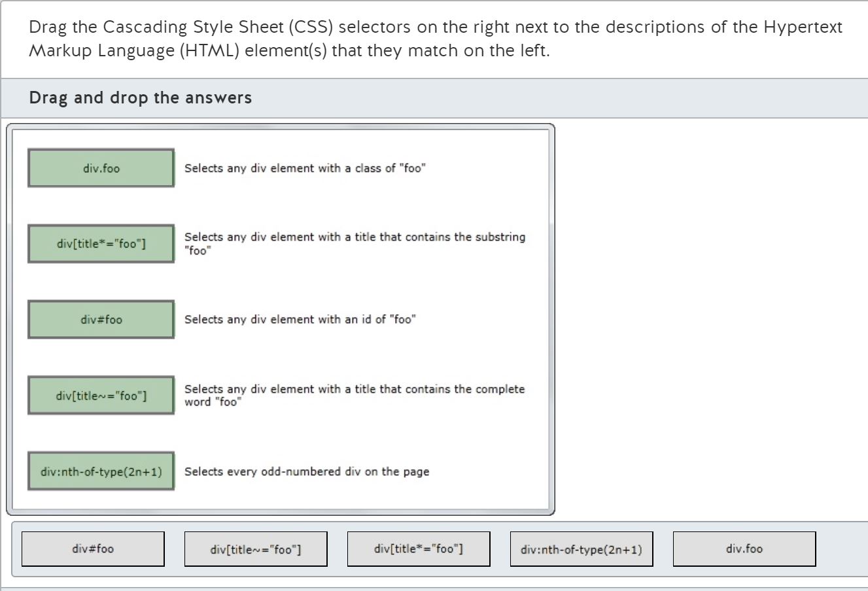Click the empty tray space right of gray div.foo
The image size is (868, 591).
pos(842,549)
